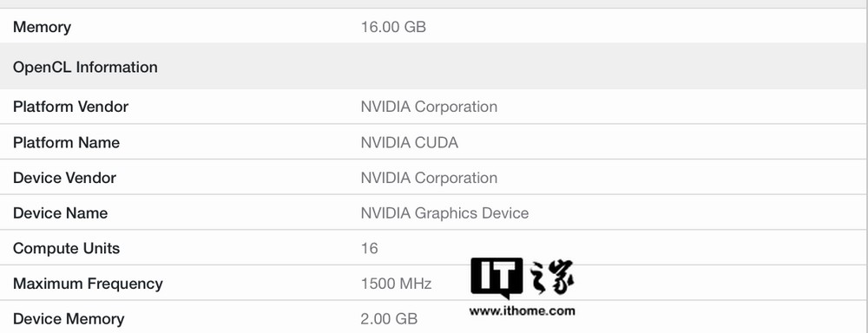Image resolution: width=868 pixels, height=333 pixels.
Task: Click the 2.00 GB device memory value
Action: coord(389,319)
